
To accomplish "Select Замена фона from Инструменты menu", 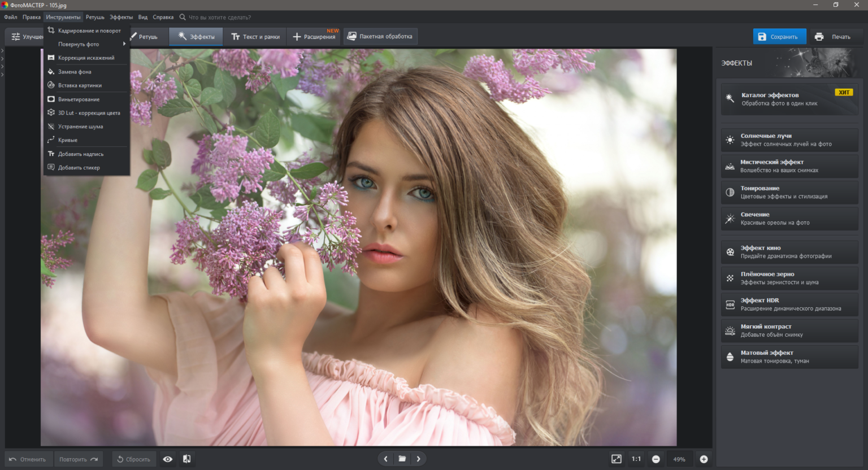I will pyautogui.click(x=75, y=72).
